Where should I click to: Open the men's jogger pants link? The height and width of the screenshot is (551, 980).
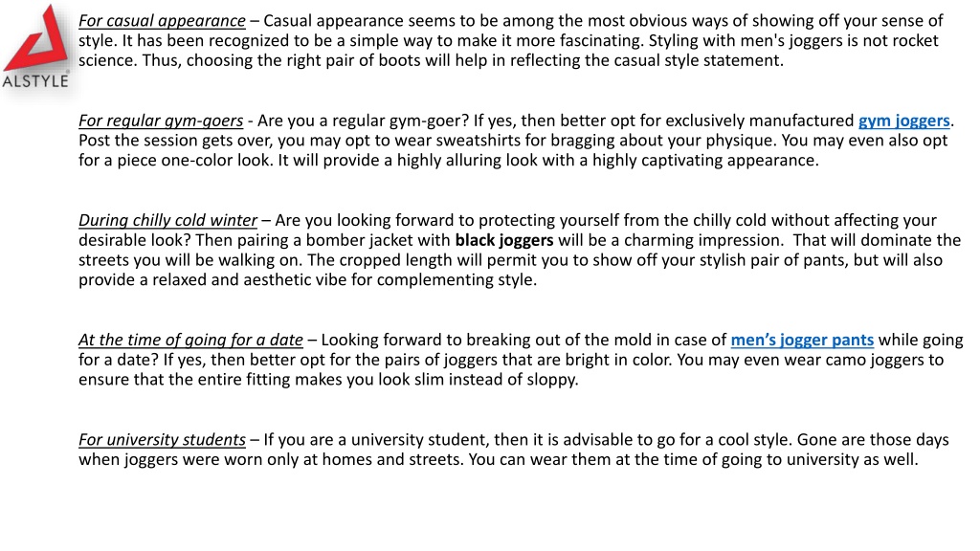point(802,340)
